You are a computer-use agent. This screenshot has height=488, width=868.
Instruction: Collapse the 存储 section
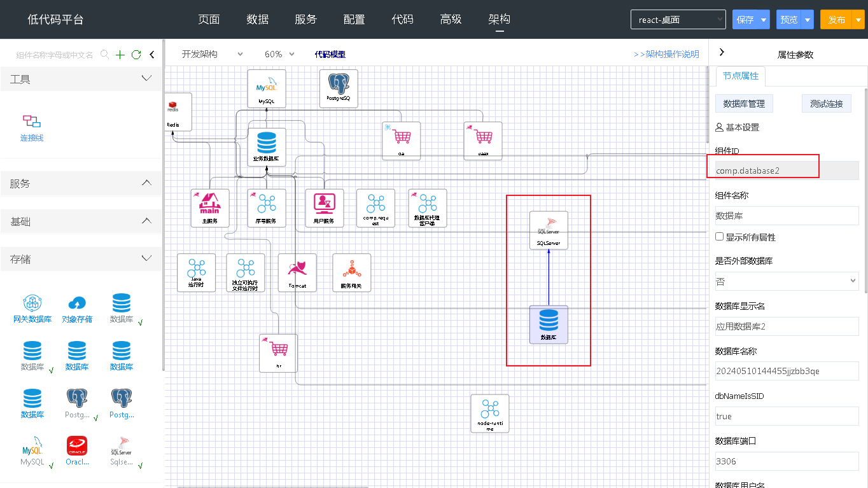click(x=146, y=258)
